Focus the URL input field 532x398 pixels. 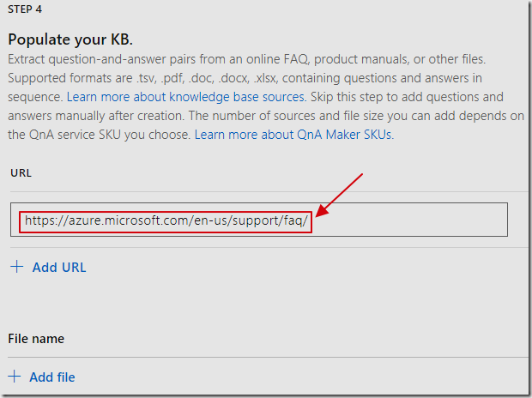(x=259, y=220)
